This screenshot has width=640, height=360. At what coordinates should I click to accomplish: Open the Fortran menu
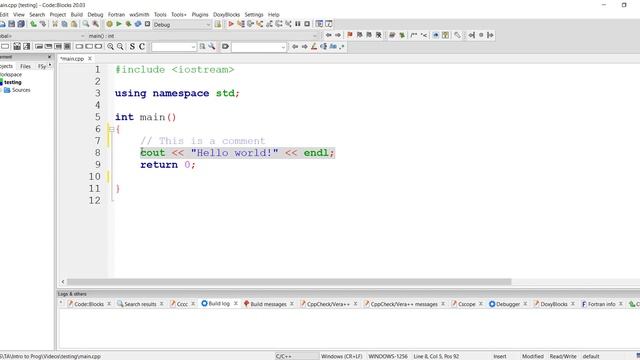click(116, 15)
